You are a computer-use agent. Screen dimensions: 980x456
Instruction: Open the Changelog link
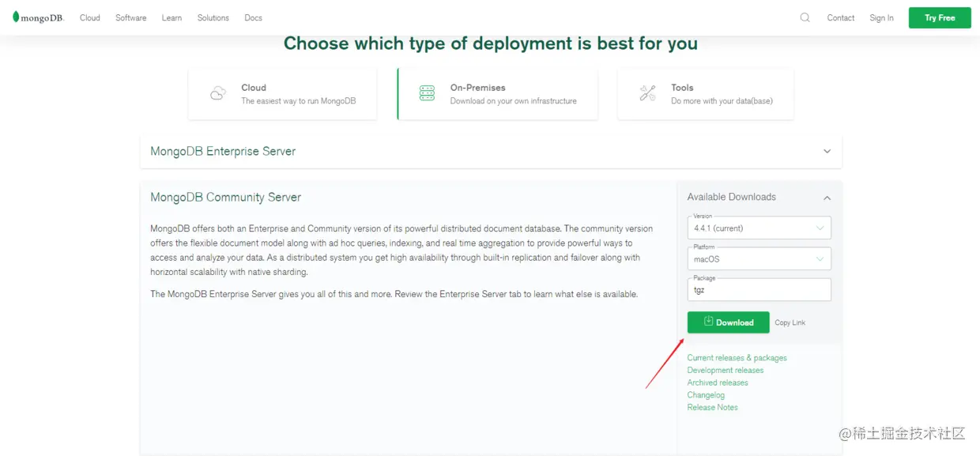tap(706, 395)
